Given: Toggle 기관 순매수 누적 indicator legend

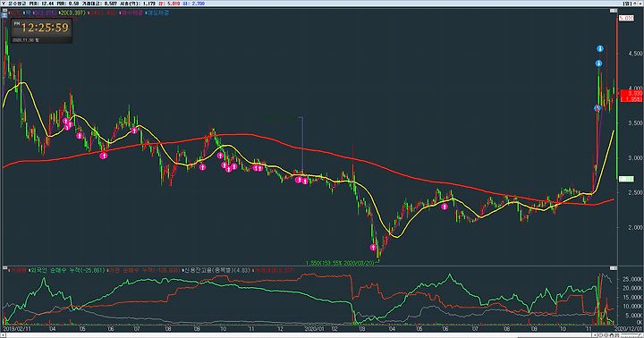Looking at the screenshot, I should point(143,270).
